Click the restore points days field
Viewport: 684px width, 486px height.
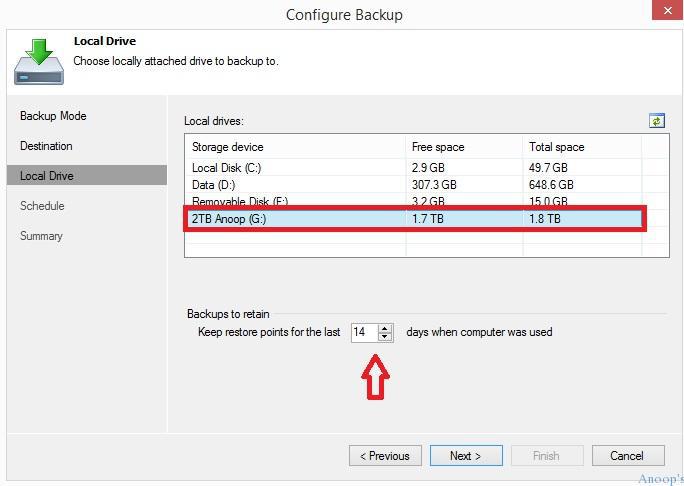click(365, 332)
